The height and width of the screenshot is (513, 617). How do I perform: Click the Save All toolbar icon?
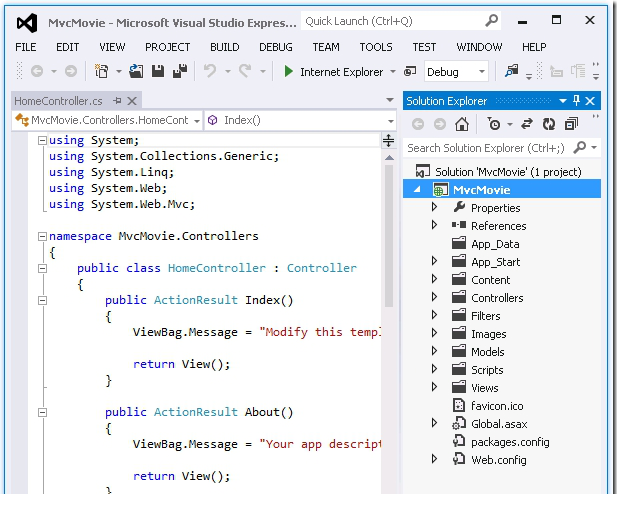pos(180,71)
